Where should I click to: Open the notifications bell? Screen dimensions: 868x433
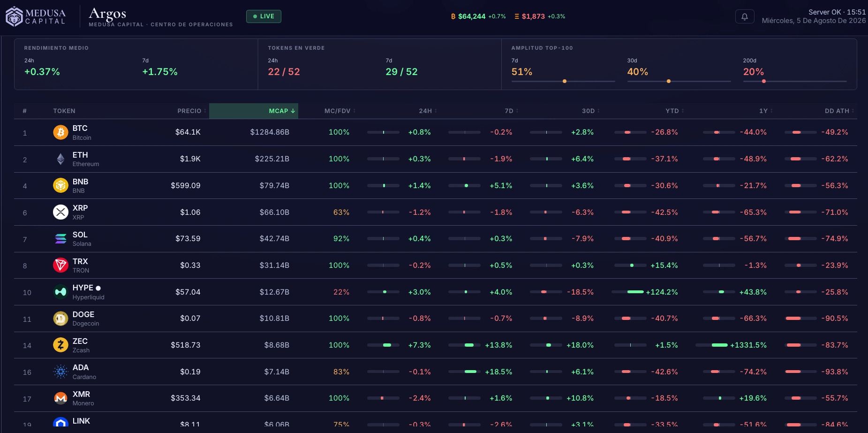pos(745,16)
